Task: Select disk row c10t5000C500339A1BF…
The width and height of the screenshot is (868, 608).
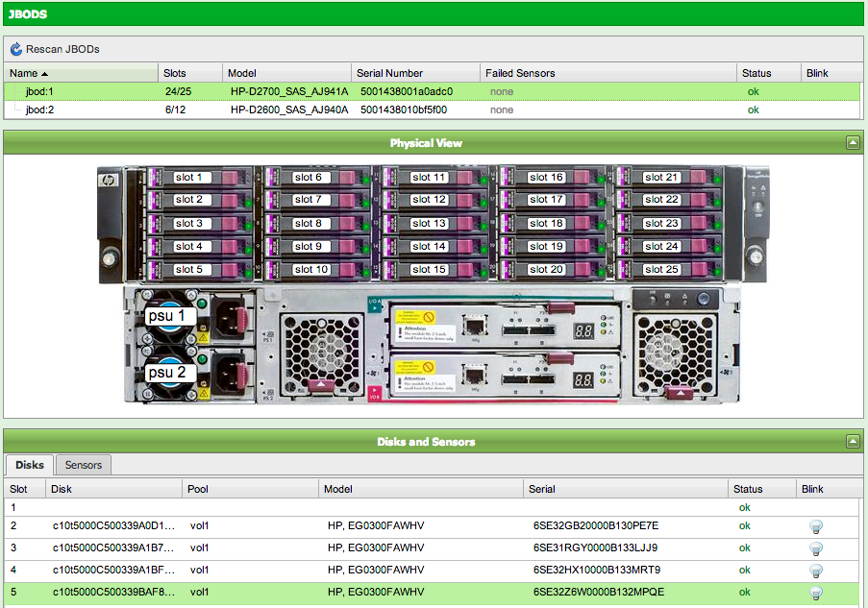Action: (433, 571)
